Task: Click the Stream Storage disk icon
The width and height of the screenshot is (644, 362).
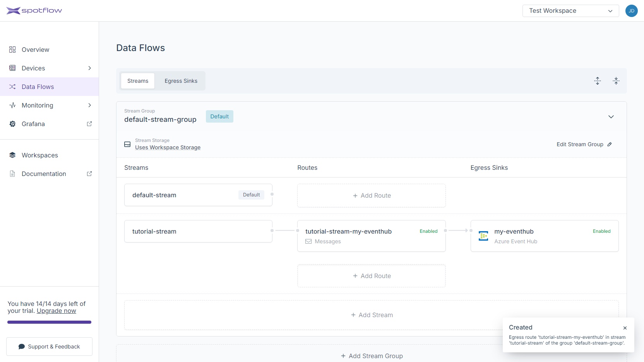Action: pyautogui.click(x=127, y=144)
